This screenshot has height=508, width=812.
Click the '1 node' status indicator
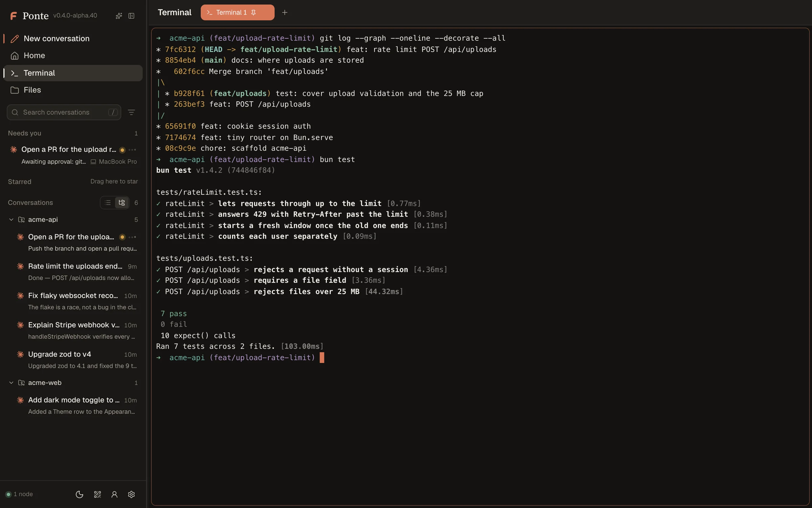click(19, 494)
